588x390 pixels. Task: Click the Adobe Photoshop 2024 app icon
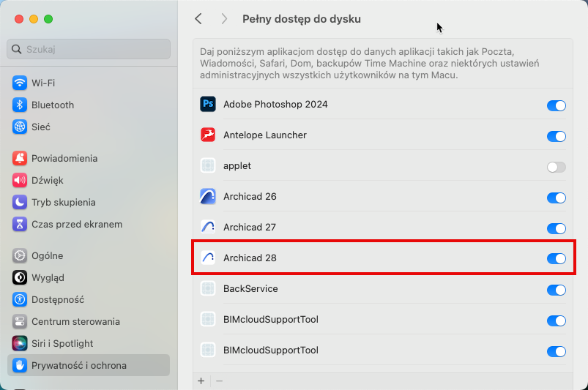click(208, 104)
